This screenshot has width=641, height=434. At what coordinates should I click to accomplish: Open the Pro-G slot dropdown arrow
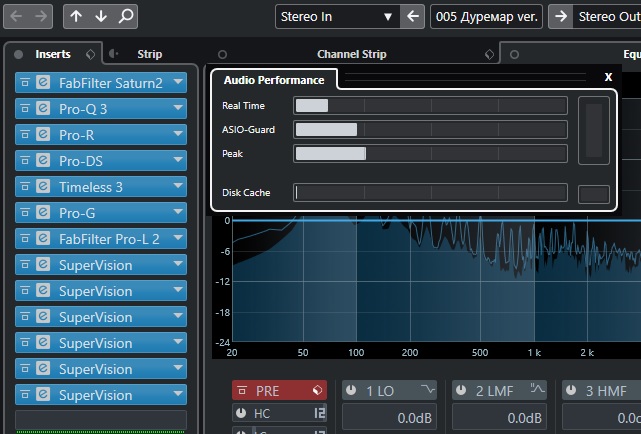point(178,212)
